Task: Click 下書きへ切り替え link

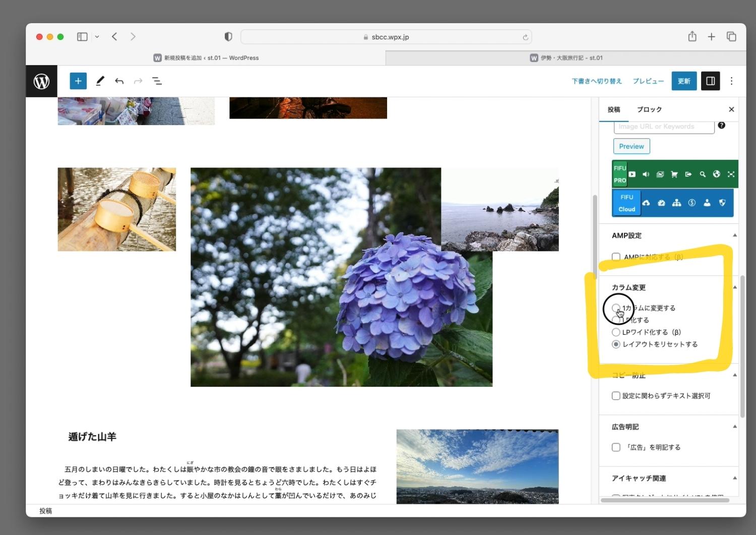Action: 597,81
